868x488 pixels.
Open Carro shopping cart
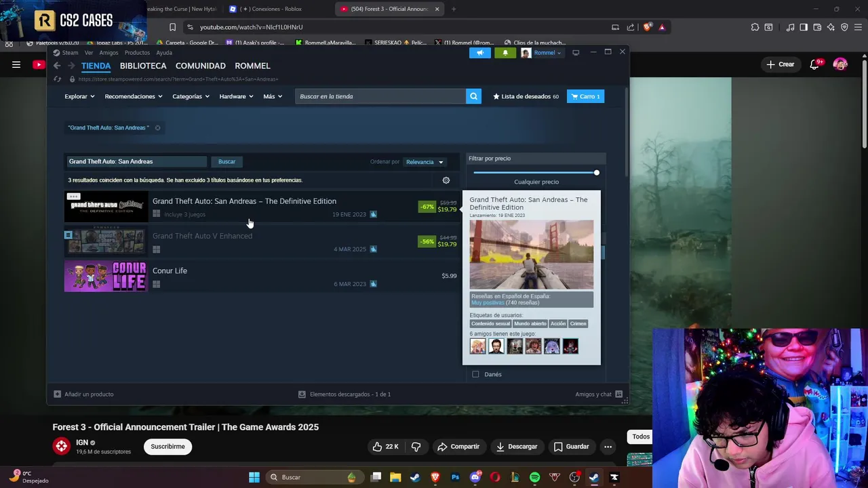tap(585, 96)
